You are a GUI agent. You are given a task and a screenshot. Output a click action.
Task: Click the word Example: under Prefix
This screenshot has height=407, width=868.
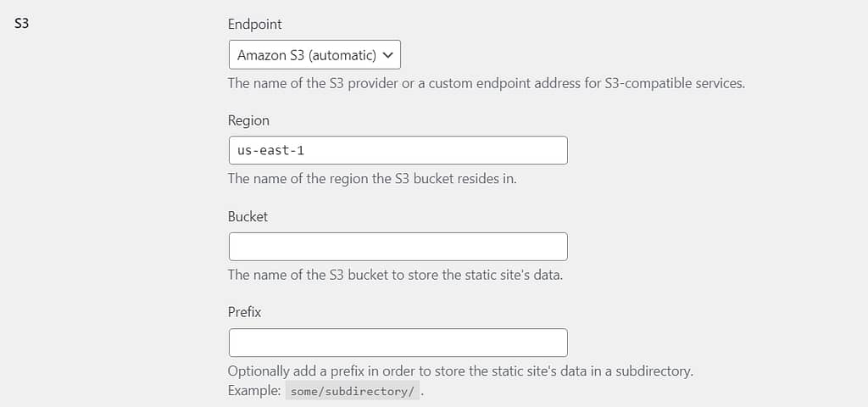254,391
